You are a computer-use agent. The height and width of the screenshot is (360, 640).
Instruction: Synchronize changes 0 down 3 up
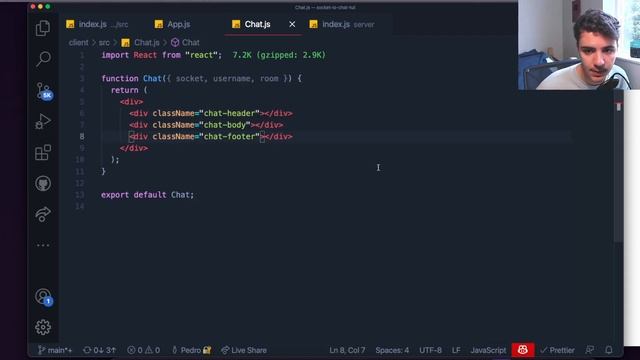pyautogui.click(x=100, y=350)
